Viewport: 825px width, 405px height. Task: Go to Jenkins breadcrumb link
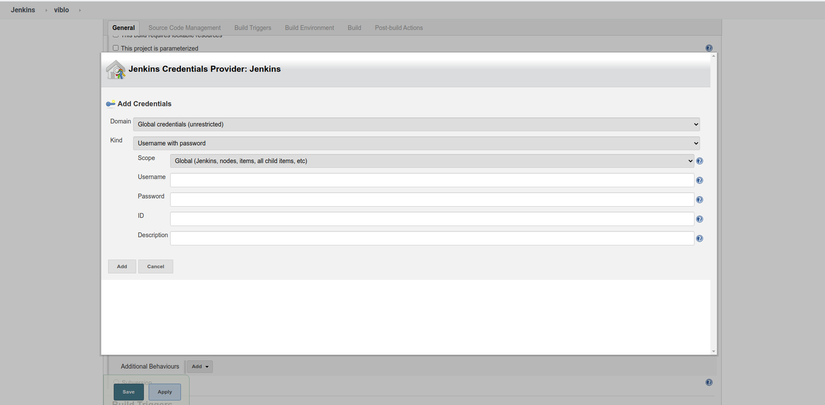point(23,10)
